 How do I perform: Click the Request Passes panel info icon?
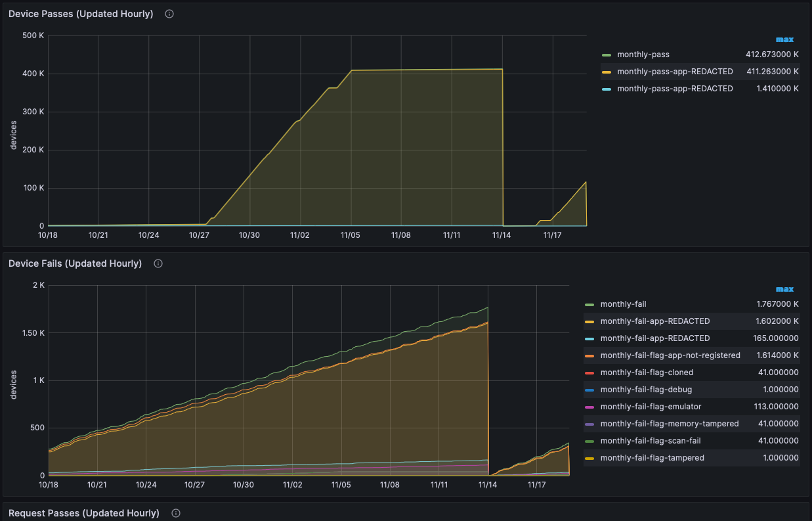[175, 512]
